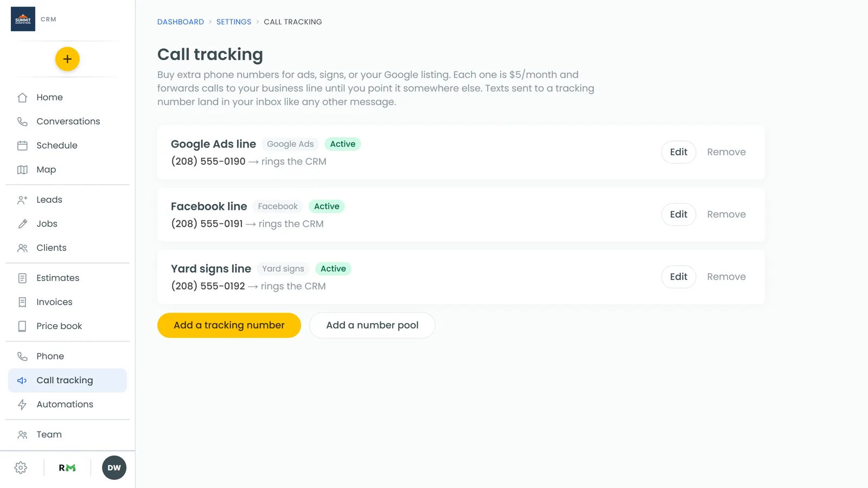868x488 pixels.
Task: Click the Facebook source tag
Action: click(x=278, y=207)
